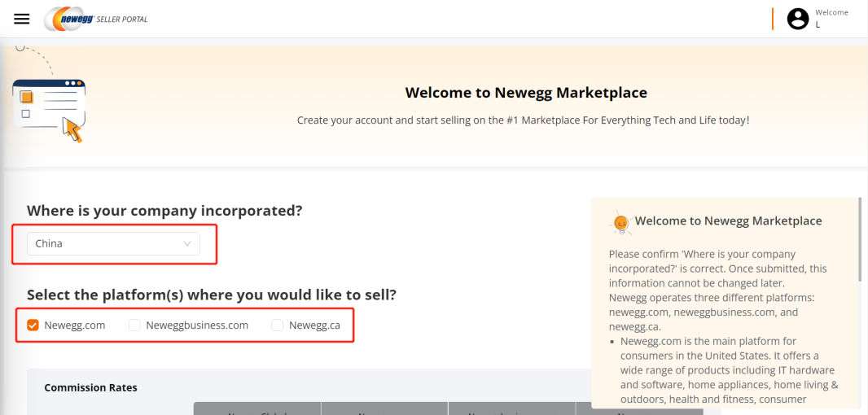Image resolution: width=868 pixels, height=415 pixels.
Task: Tick the Newegg.ca checkbox
Action: click(x=278, y=325)
